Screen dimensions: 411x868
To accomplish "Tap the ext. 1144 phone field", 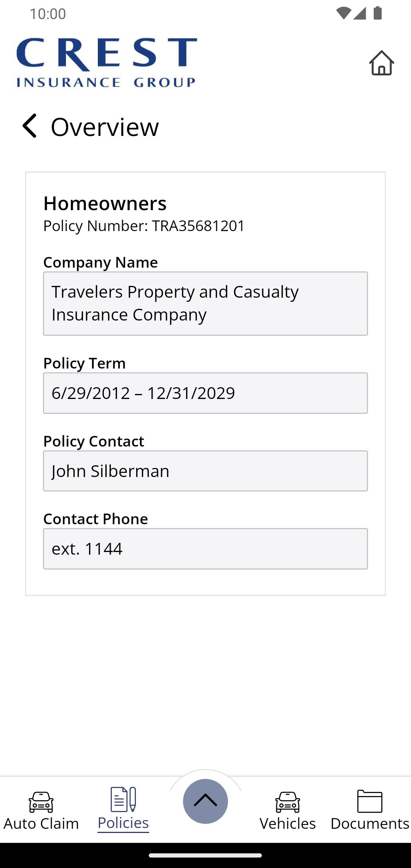I will 205,549.
